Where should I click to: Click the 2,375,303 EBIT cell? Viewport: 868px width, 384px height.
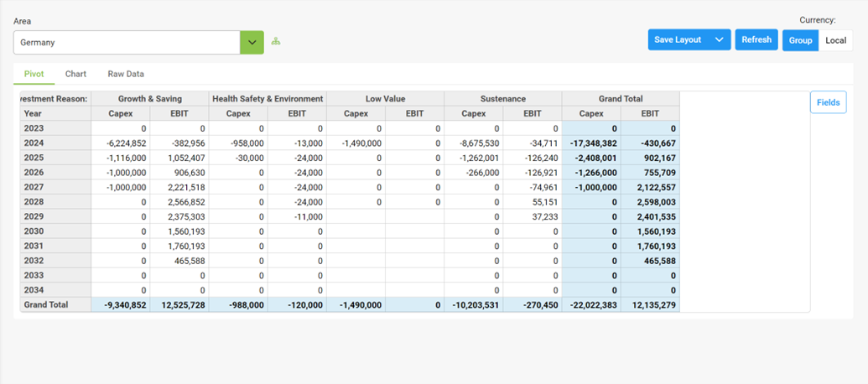(179, 216)
